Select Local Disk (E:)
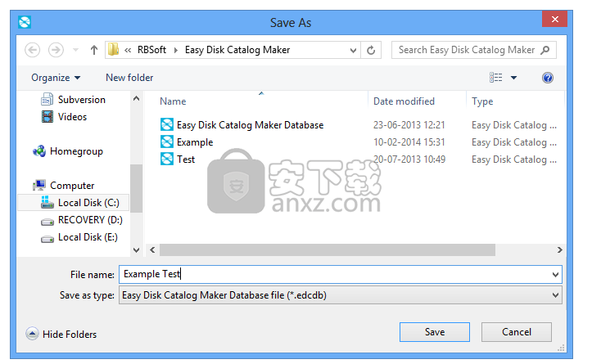Image resolution: width=592 pixels, height=364 pixels. (88, 237)
